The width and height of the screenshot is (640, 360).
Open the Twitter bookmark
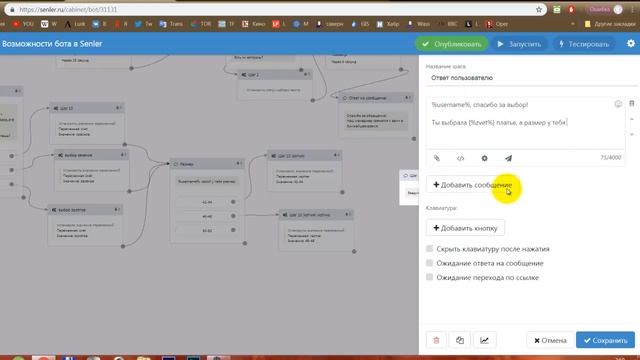143,24
